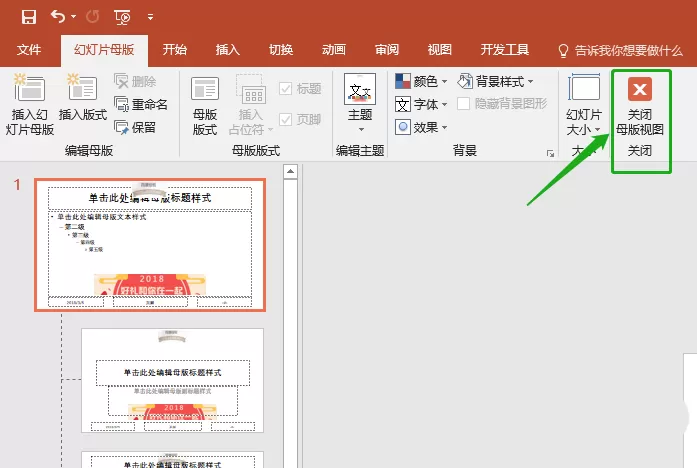The image size is (697, 468).
Task: Click the 告诉我你想要做什么 search box
Action: point(620,51)
